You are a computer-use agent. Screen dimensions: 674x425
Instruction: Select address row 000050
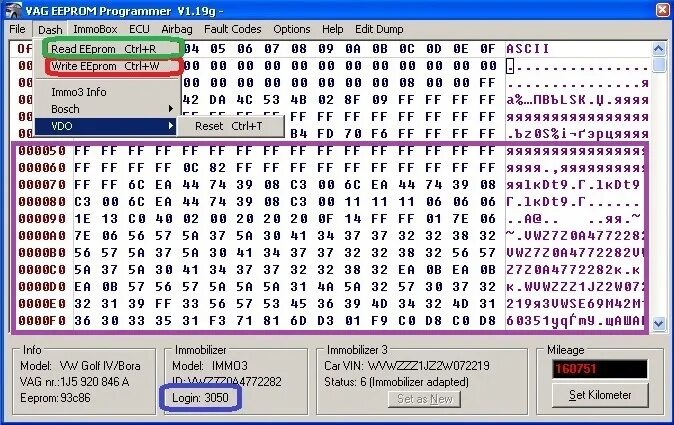(x=42, y=151)
